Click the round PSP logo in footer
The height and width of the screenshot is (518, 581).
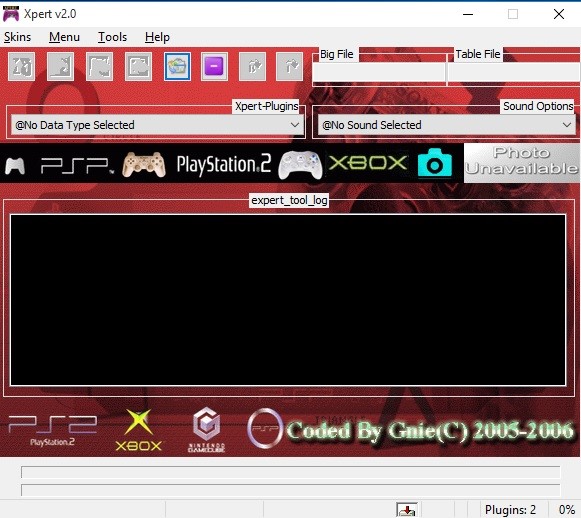[x=265, y=429]
